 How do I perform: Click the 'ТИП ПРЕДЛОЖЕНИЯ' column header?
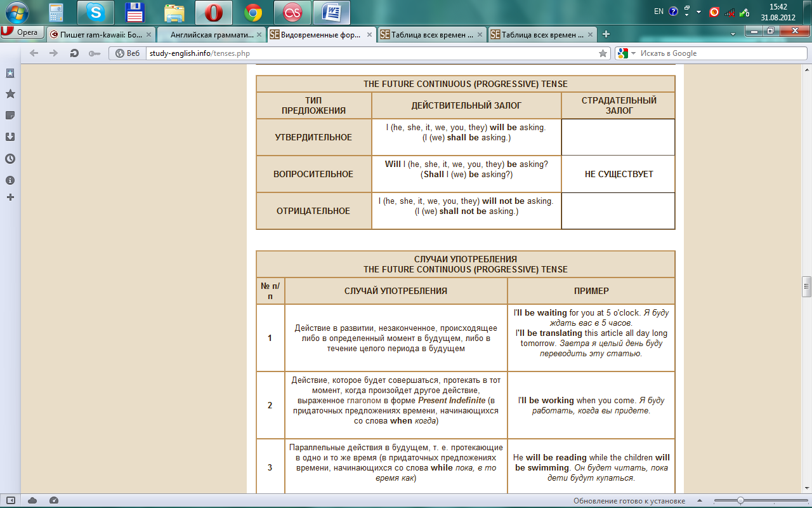pos(313,105)
